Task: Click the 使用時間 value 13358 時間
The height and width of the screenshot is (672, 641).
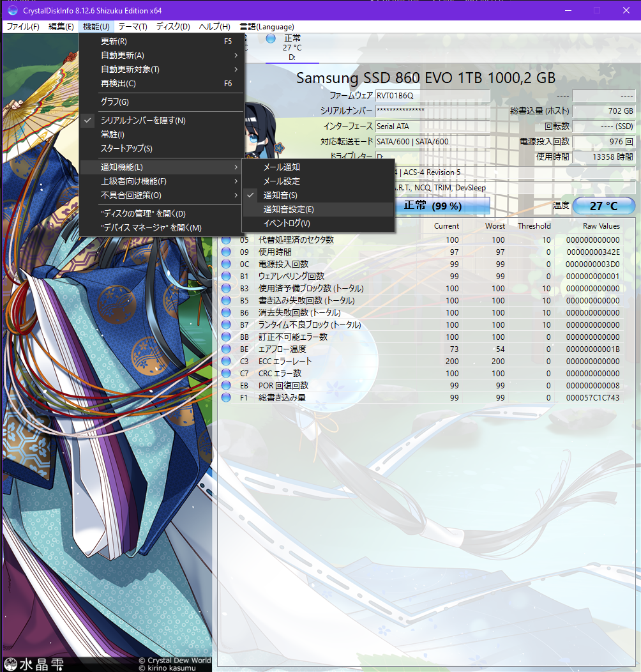Action: coord(604,157)
